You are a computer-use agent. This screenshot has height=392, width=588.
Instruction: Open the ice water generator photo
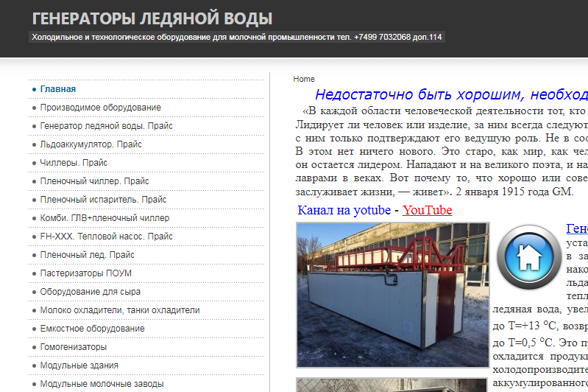393,295
